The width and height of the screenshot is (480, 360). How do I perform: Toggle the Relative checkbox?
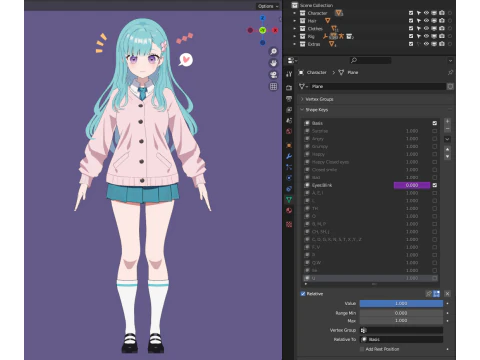click(303, 294)
